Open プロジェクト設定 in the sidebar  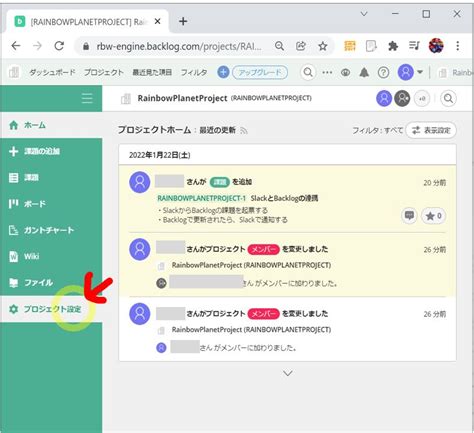coord(51,309)
